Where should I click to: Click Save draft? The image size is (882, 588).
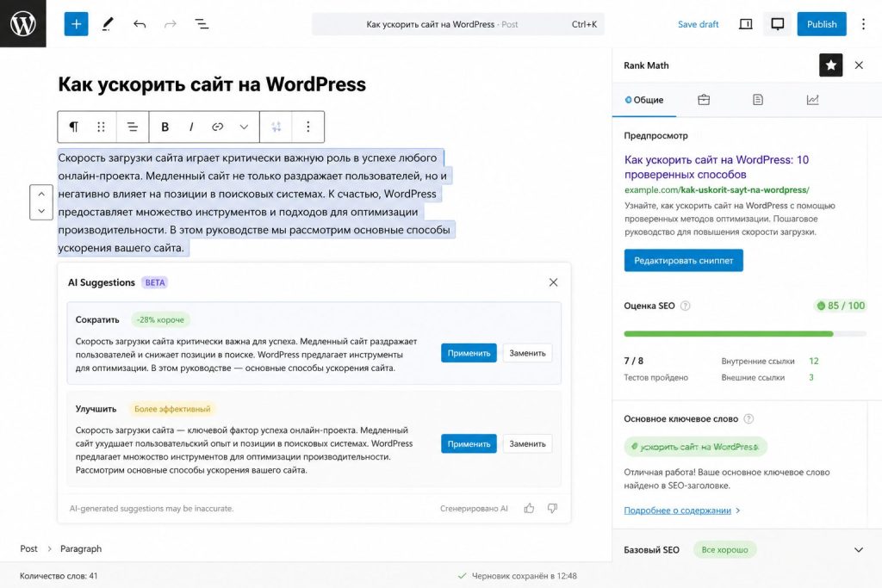coord(698,24)
